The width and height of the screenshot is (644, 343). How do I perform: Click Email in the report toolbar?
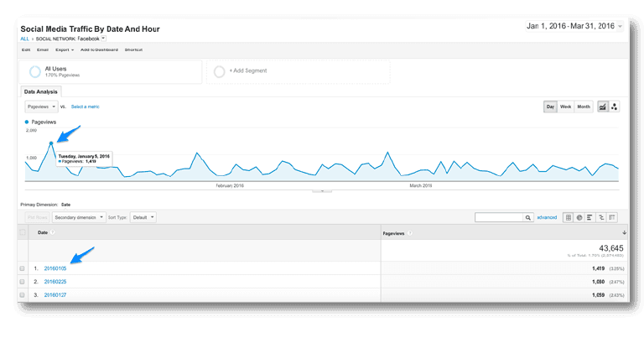pos(43,49)
